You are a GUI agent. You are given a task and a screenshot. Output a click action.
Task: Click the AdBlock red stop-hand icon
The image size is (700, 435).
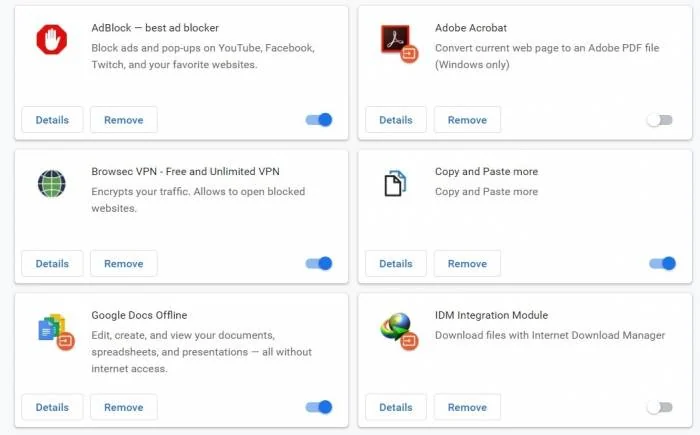coord(52,40)
